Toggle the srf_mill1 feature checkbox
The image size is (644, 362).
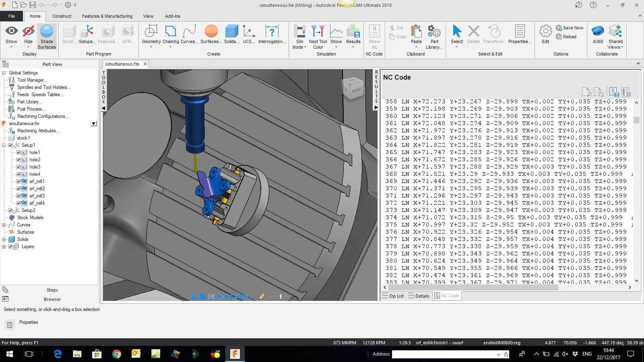tap(19, 181)
